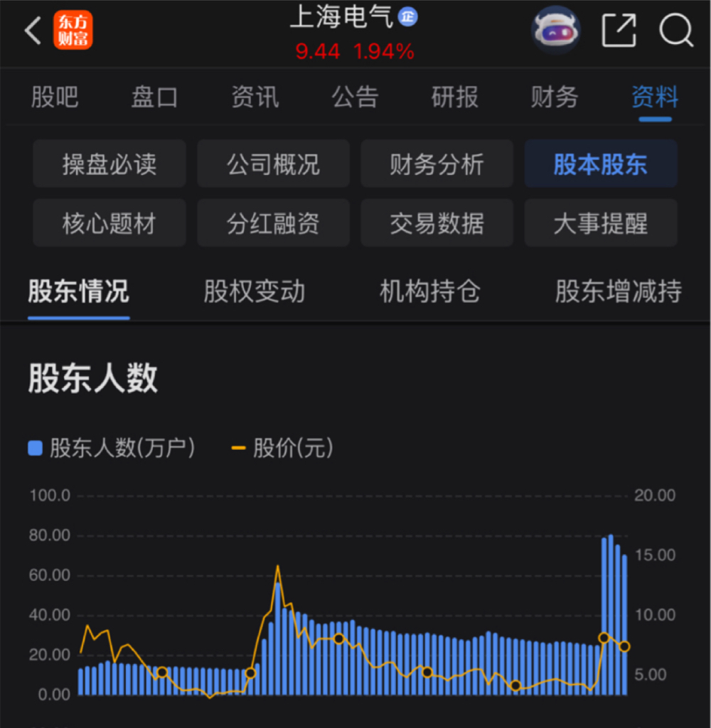Tap the back arrow icon
711x728 pixels.
[33, 31]
